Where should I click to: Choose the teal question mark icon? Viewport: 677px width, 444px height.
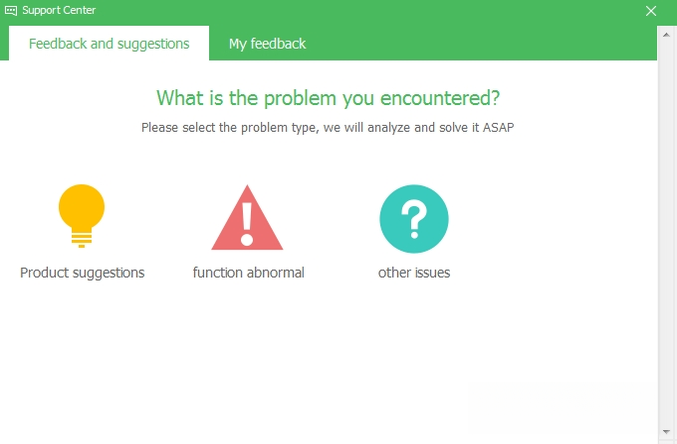(x=414, y=219)
